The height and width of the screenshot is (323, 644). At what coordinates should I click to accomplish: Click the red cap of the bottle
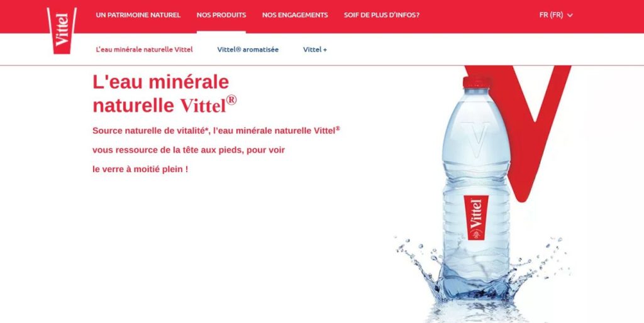(477, 82)
